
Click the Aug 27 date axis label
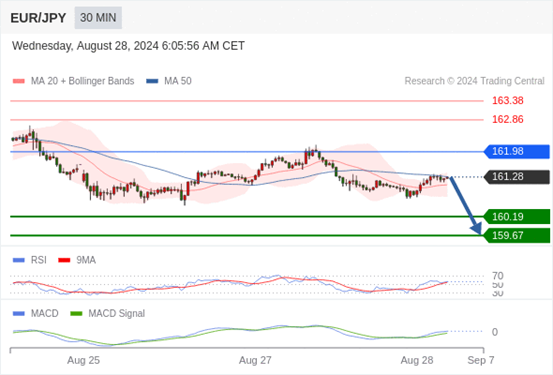[255, 360]
